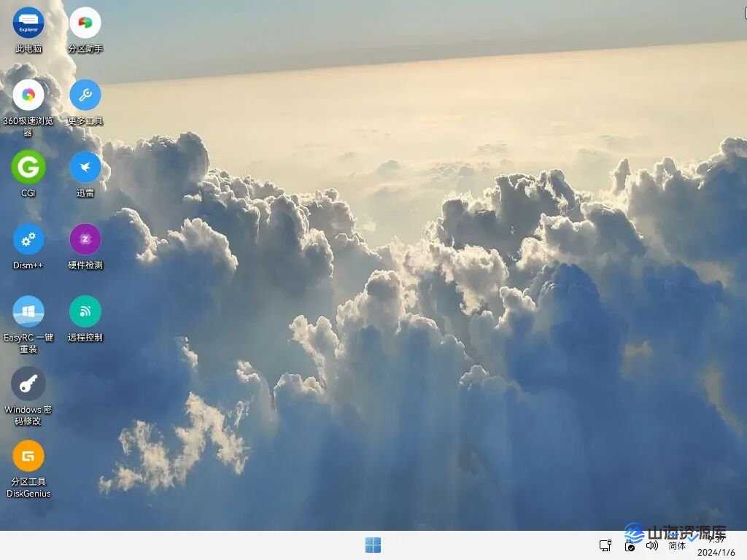Viewport: 747px width, 560px height.
Task: Run the 硬件检测 hardware detection tool
Action: (85, 241)
